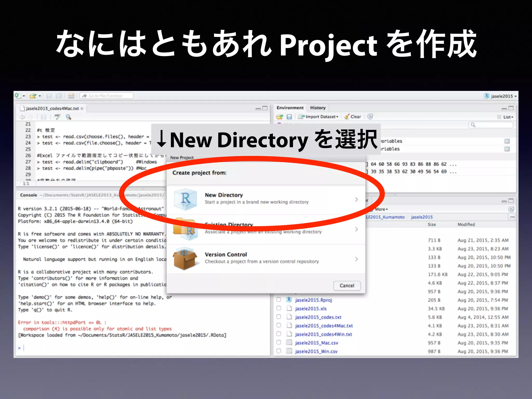The width and height of the screenshot is (532, 399).
Task: Open the Import Dataset dropdown
Action: pyautogui.click(x=318, y=117)
